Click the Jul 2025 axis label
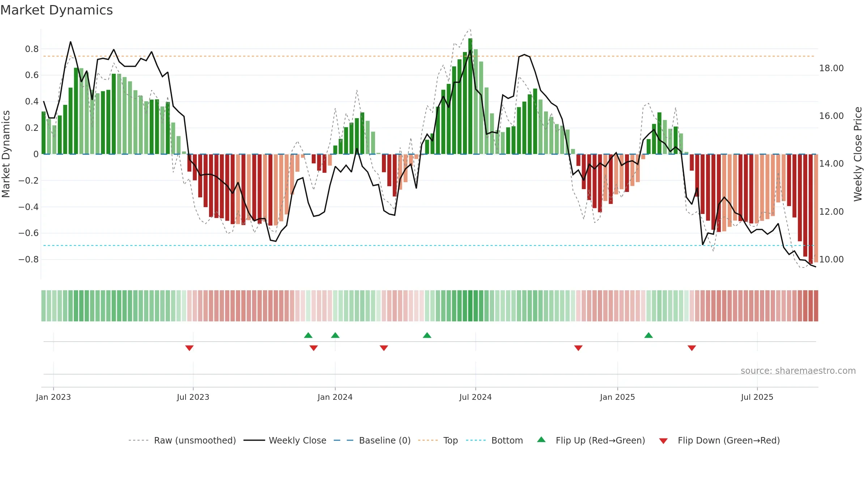This screenshot has height=488, width=868. tap(757, 397)
